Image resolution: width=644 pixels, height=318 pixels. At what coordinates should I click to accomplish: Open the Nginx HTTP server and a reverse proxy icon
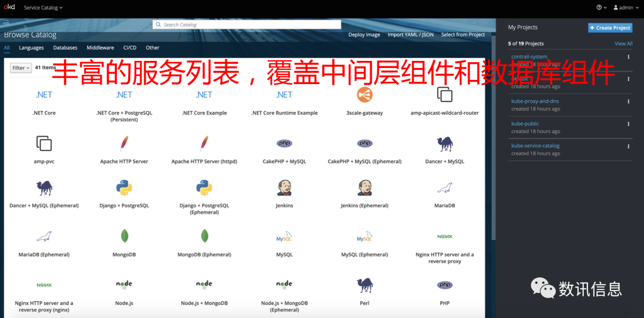444,237
